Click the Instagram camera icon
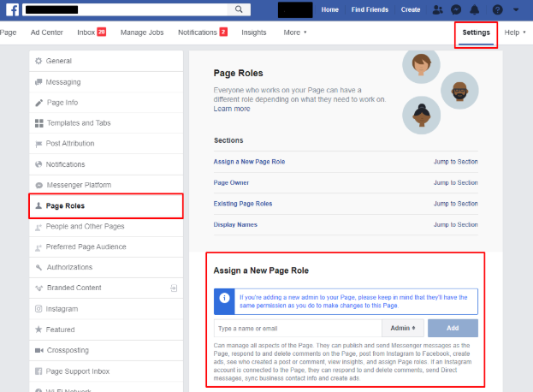The image size is (533, 392). (x=38, y=309)
